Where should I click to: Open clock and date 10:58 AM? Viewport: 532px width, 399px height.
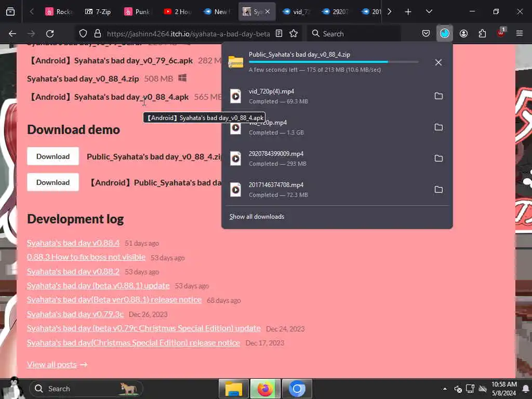(x=504, y=389)
